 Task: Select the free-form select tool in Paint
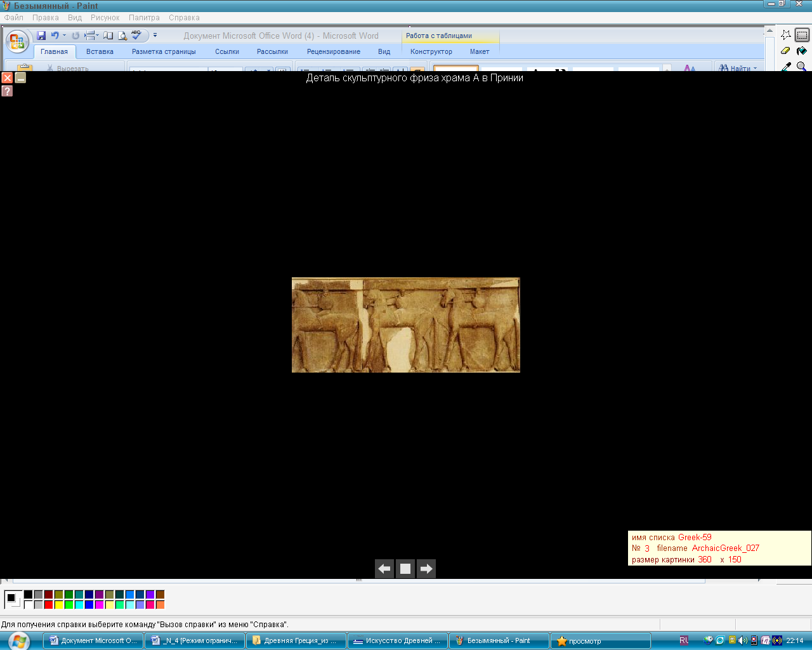[x=786, y=35]
